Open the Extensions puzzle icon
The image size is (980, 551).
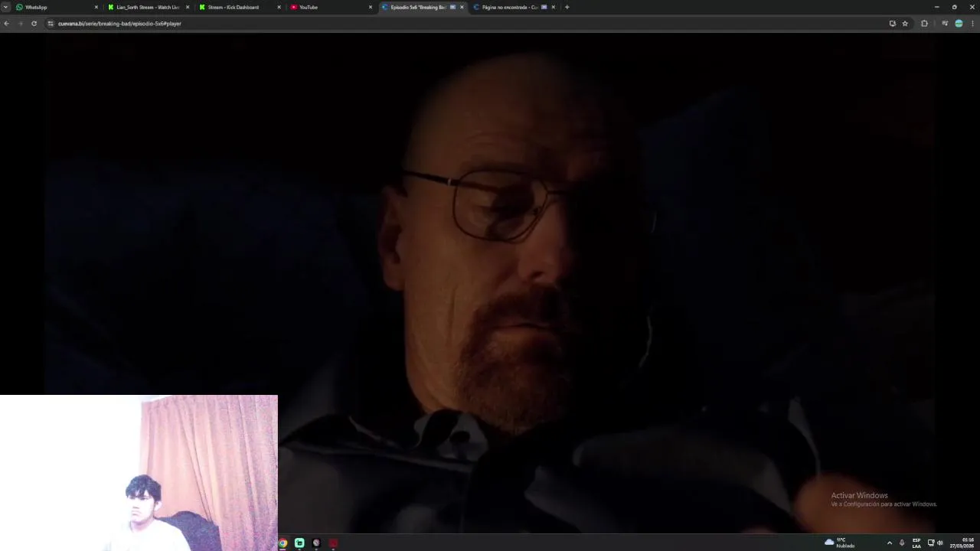tap(924, 24)
